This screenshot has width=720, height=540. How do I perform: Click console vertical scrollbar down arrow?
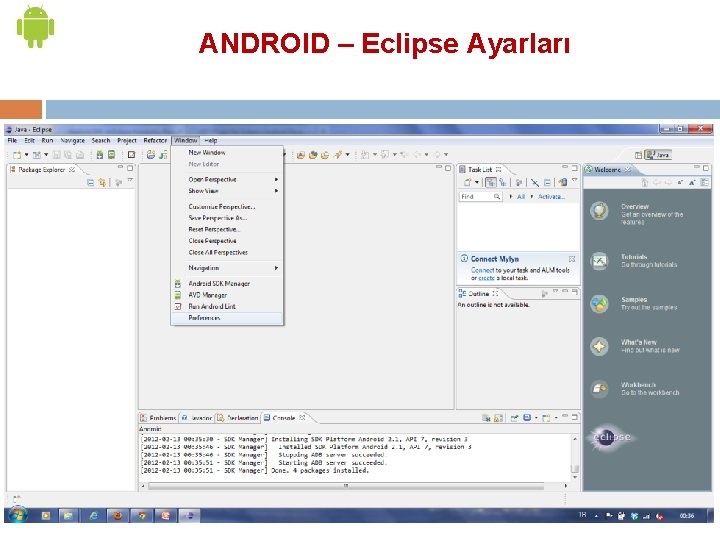(574, 478)
